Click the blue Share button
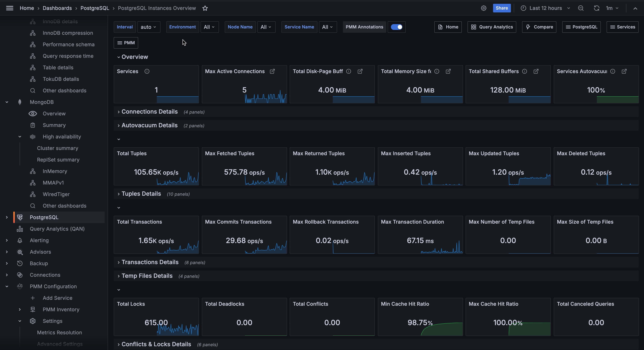The height and width of the screenshot is (350, 644). 502,8
